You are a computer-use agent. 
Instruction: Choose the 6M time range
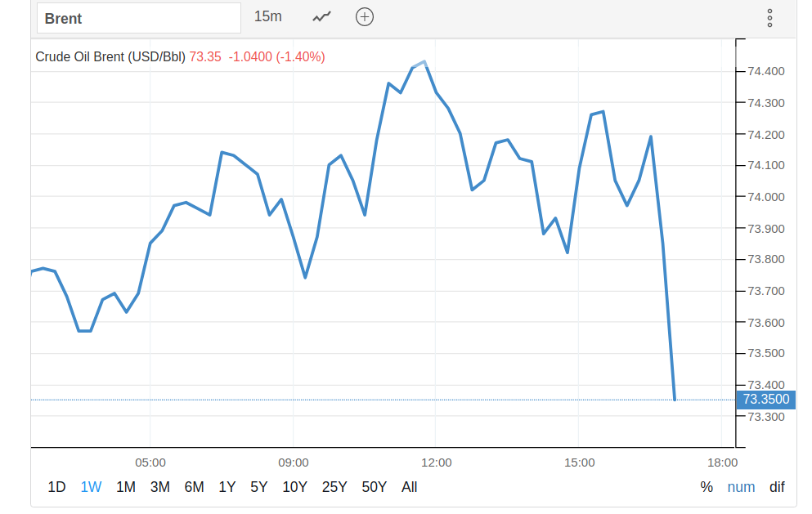pyautogui.click(x=194, y=487)
